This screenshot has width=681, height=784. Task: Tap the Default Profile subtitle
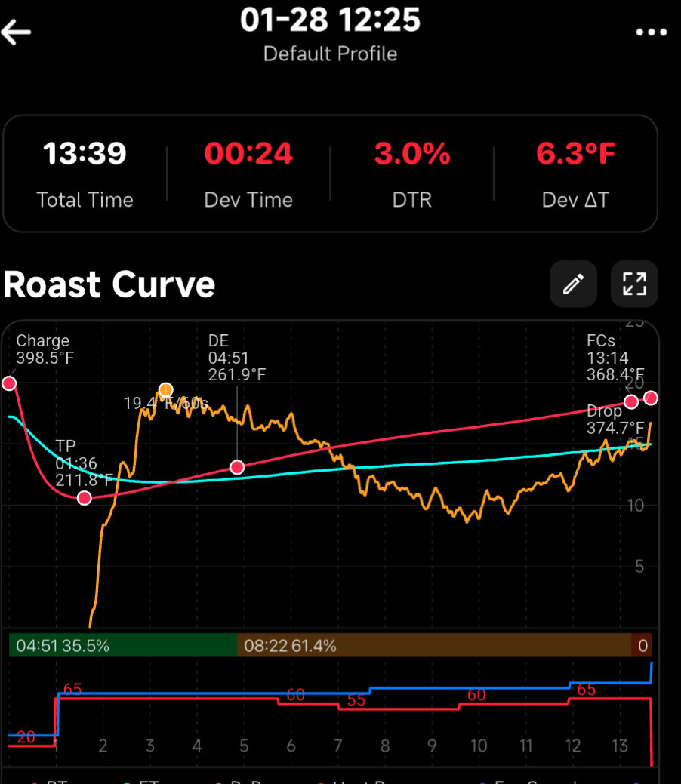pyautogui.click(x=330, y=54)
